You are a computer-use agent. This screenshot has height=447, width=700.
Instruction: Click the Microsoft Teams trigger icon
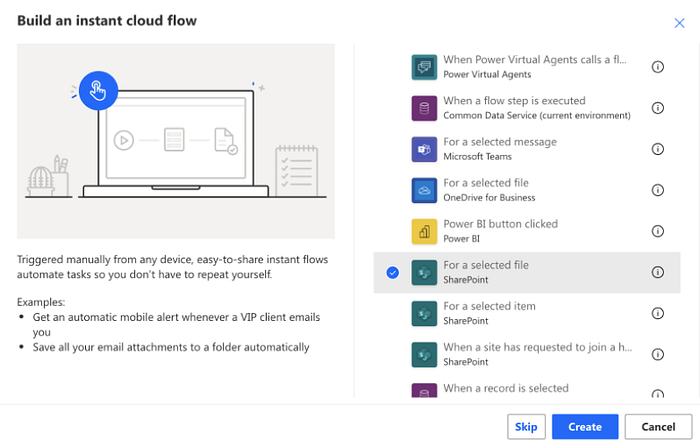point(424,149)
